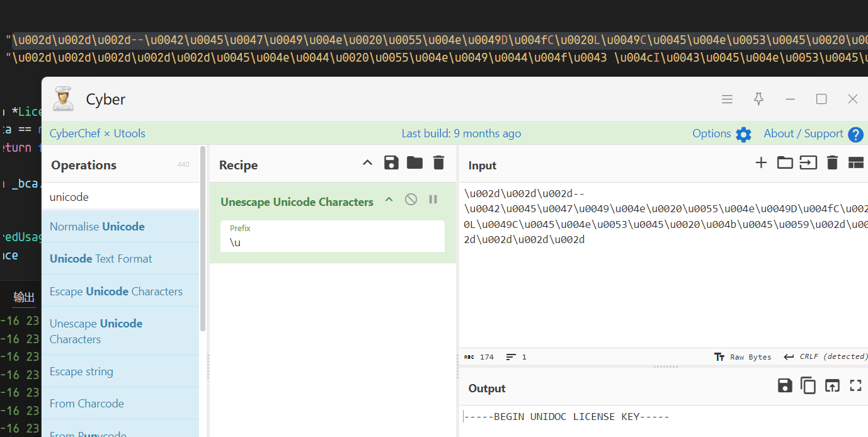Set breakpoint on Unescape Unicode operation
The height and width of the screenshot is (437, 868).
point(433,200)
